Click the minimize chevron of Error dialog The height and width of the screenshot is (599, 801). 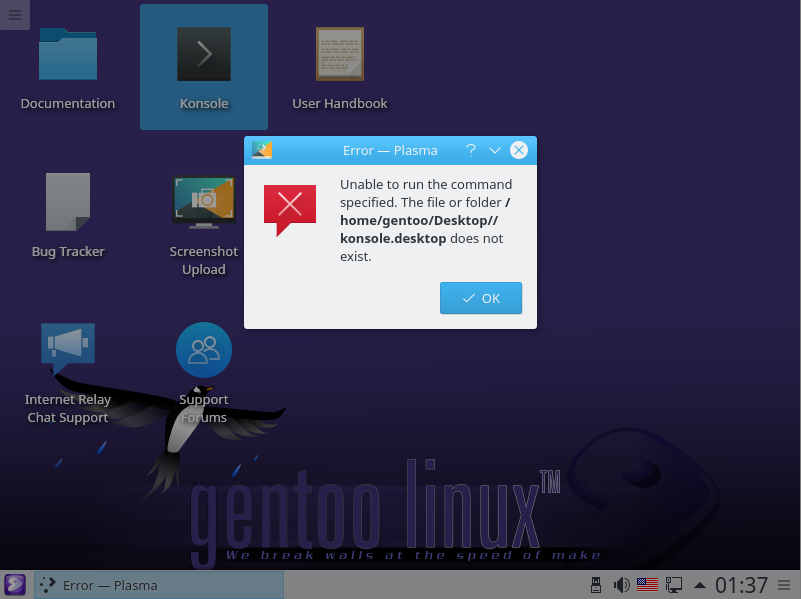click(x=494, y=150)
